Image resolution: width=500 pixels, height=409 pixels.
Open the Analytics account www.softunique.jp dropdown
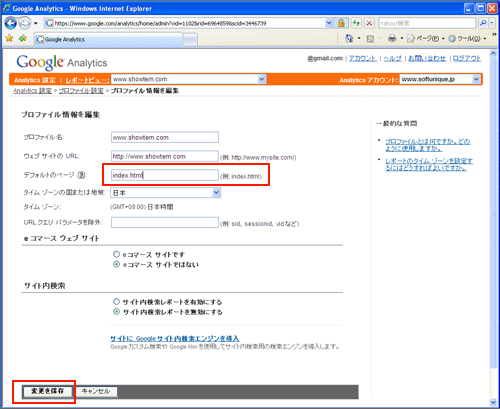[440, 79]
